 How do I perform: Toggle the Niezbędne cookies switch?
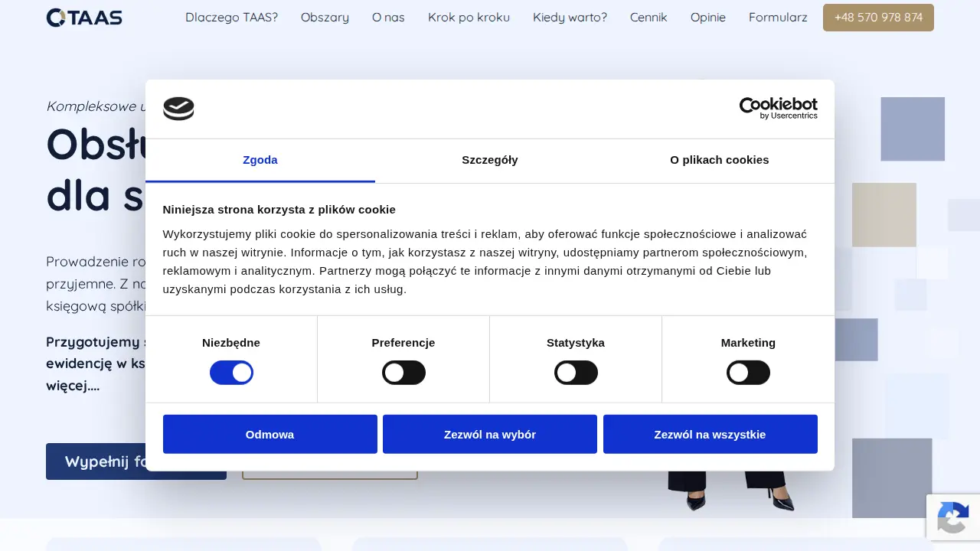point(231,373)
